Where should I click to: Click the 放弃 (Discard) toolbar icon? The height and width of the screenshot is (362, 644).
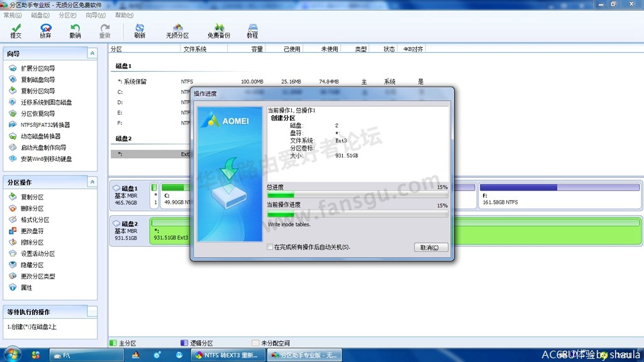click(x=45, y=31)
